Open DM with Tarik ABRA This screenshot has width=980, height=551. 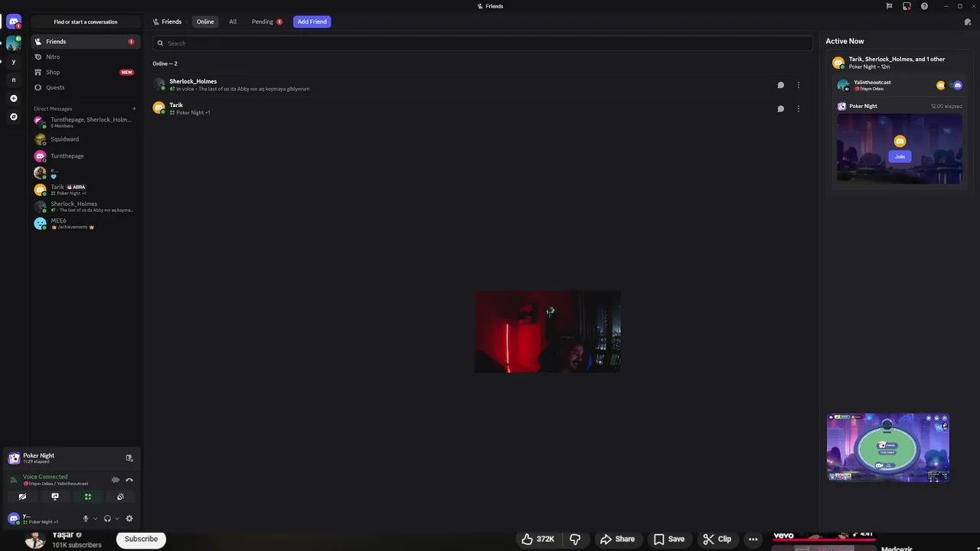(84, 189)
